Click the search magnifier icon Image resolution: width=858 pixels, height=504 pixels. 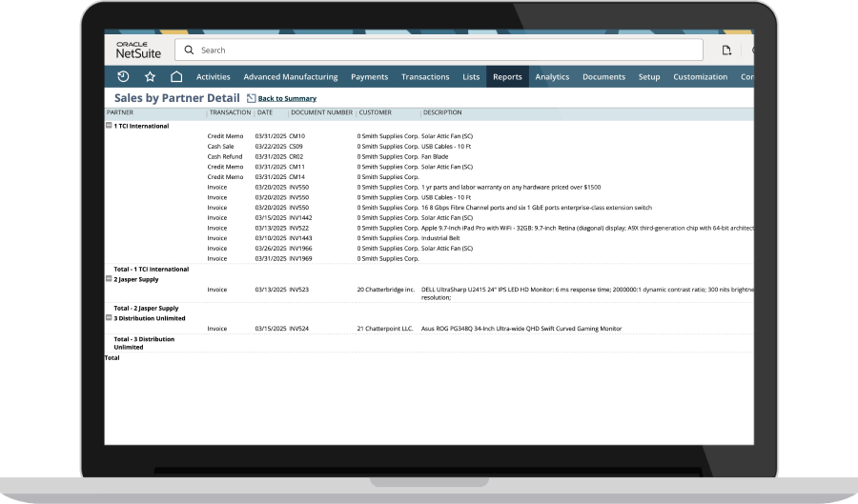pos(189,50)
